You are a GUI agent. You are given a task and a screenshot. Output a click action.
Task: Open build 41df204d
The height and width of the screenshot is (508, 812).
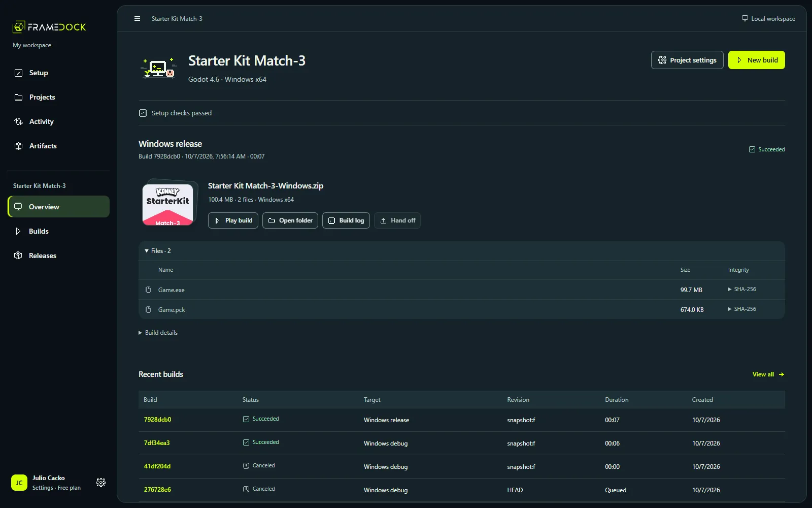click(x=157, y=466)
